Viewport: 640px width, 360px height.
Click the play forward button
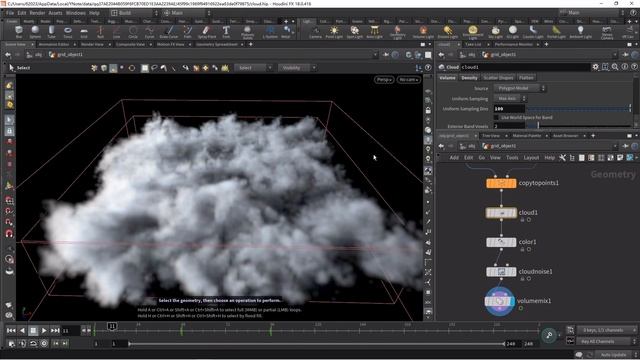point(44,331)
